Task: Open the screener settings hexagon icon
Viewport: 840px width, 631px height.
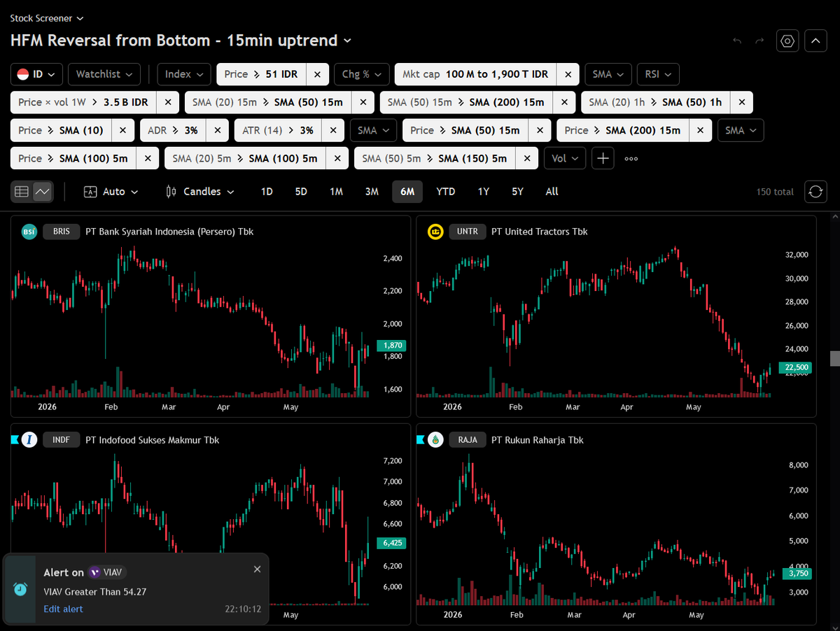Action: pos(787,41)
